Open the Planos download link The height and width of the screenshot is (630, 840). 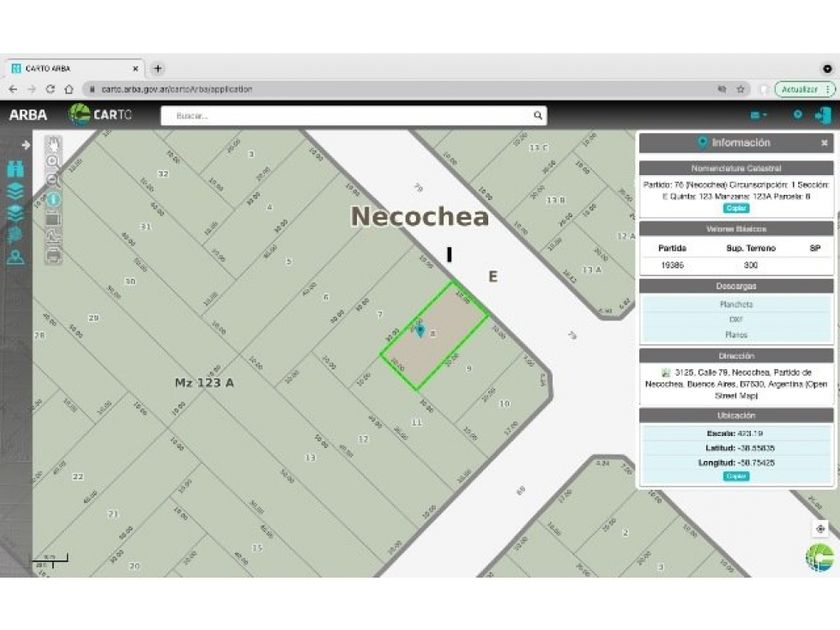[x=736, y=335]
